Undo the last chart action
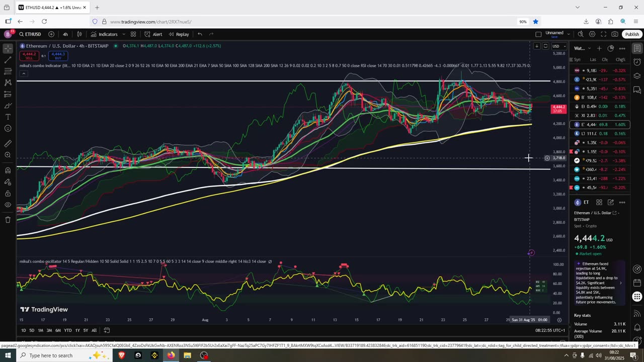The height and width of the screenshot is (362, 644). pos(200,34)
